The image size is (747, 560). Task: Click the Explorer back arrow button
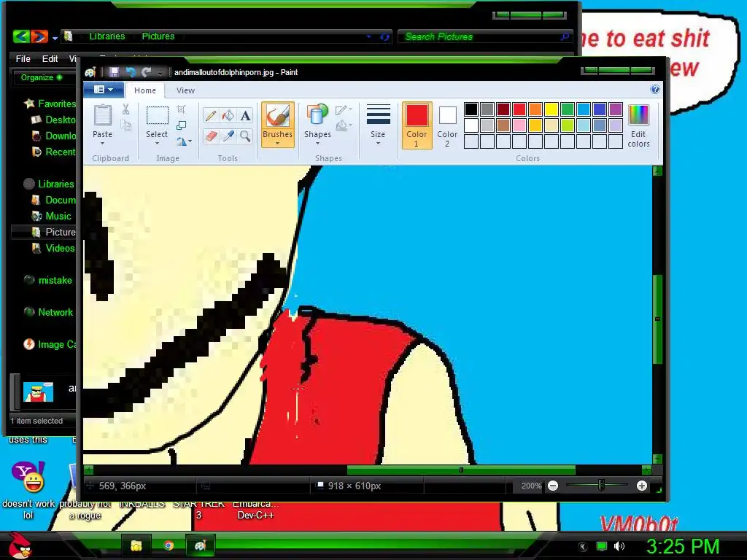21,36
